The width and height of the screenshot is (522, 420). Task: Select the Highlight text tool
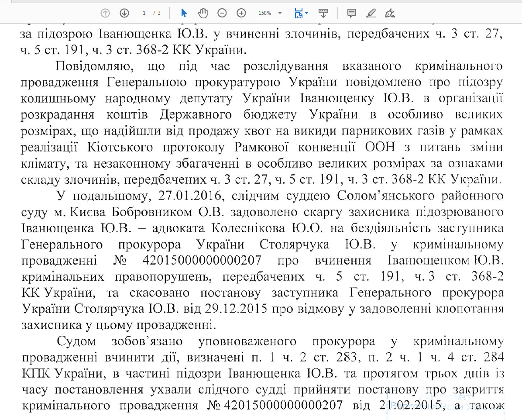coord(371,13)
